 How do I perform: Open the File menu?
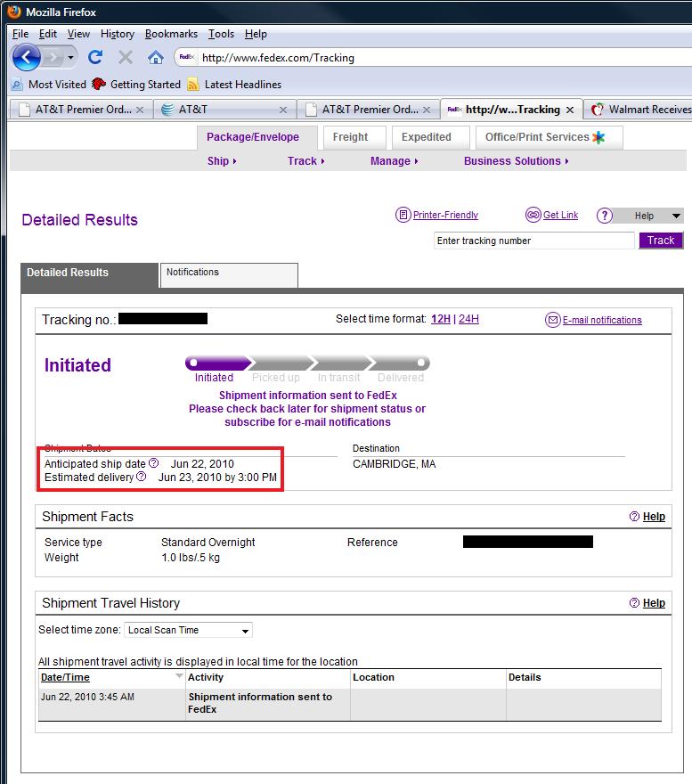(x=20, y=34)
